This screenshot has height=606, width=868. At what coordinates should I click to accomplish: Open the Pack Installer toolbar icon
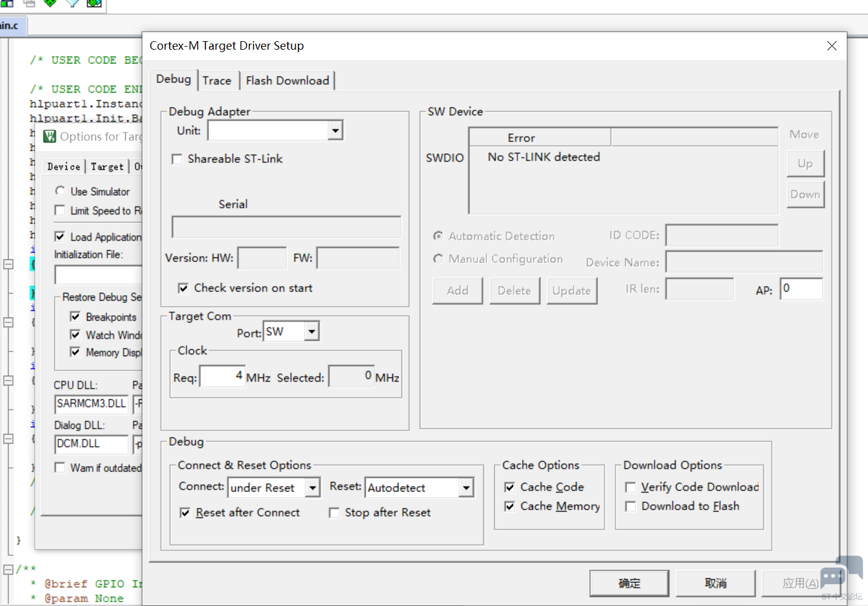pyautogui.click(x=94, y=3)
